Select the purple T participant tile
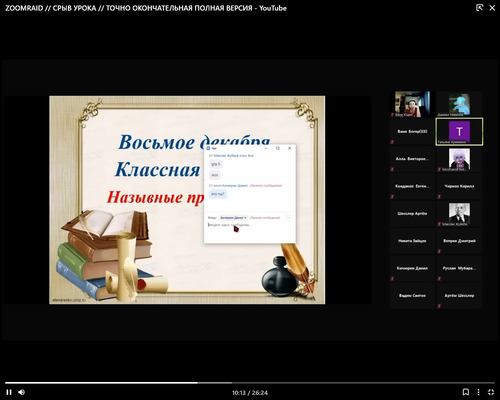The width and height of the screenshot is (500, 400). point(459,132)
